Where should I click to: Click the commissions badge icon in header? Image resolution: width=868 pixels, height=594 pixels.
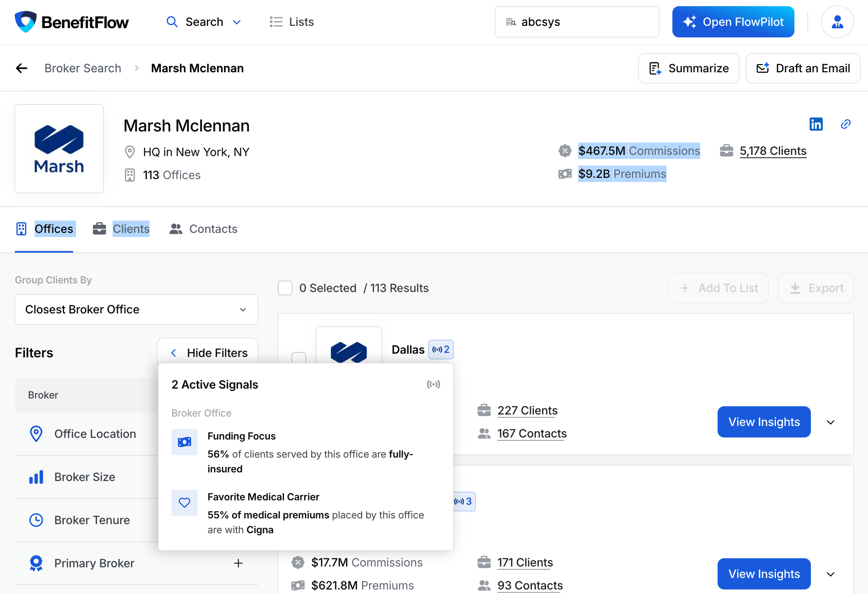(565, 151)
